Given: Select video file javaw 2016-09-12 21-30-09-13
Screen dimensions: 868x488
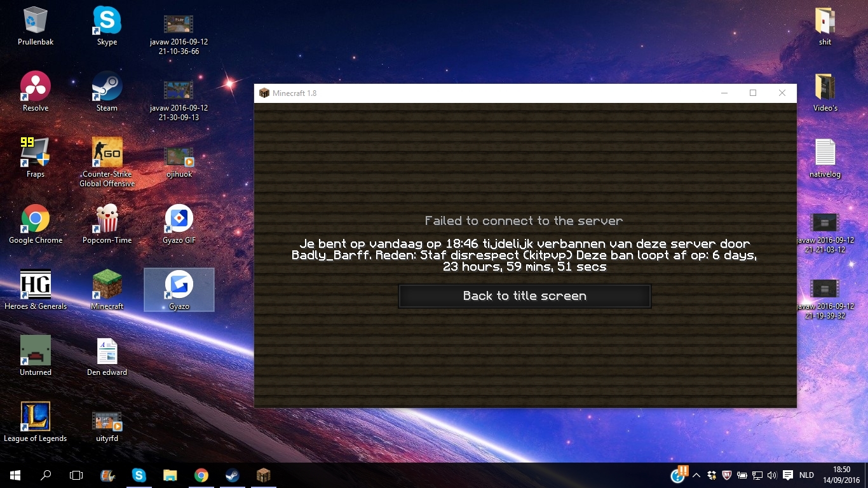Looking at the screenshot, I should point(179,101).
